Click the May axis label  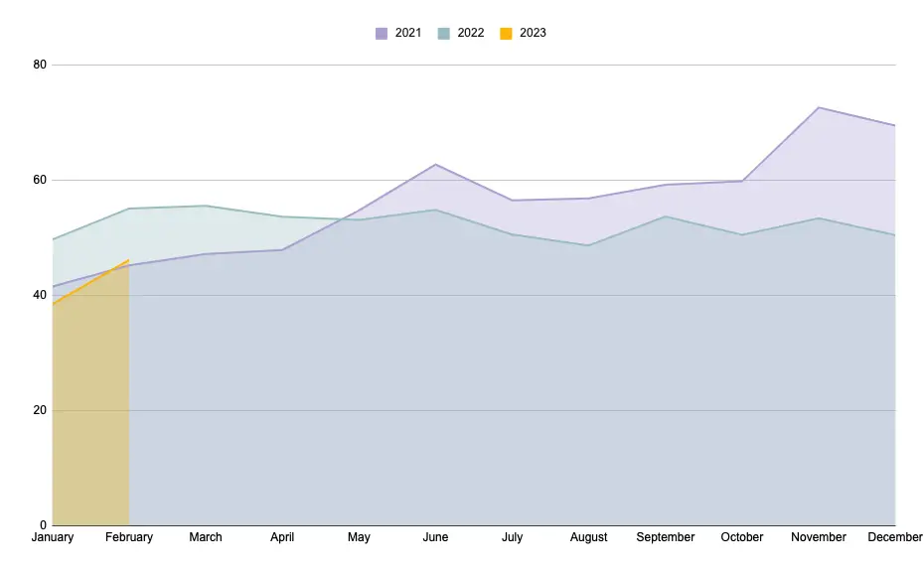(359, 537)
